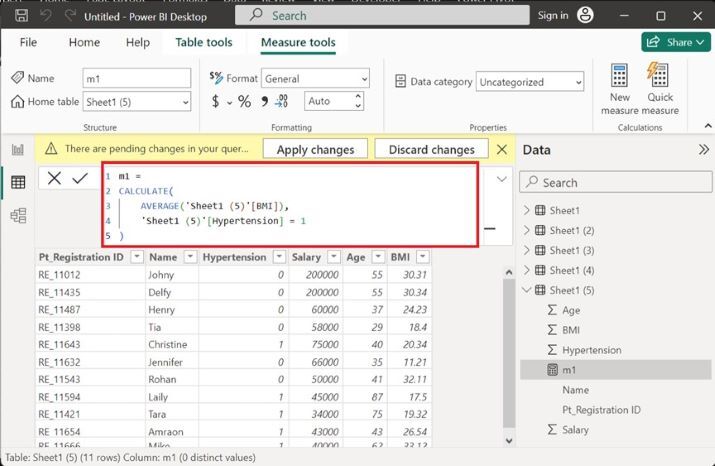The height and width of the screenshot is (466, 715).
Task: Apply percentage format icon
Action: point(244,102)
